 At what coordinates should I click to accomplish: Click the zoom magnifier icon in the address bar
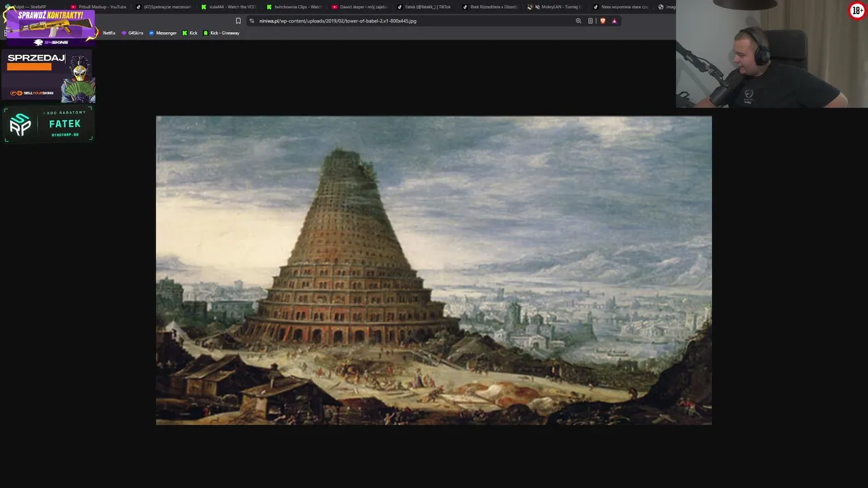point(578,21)
